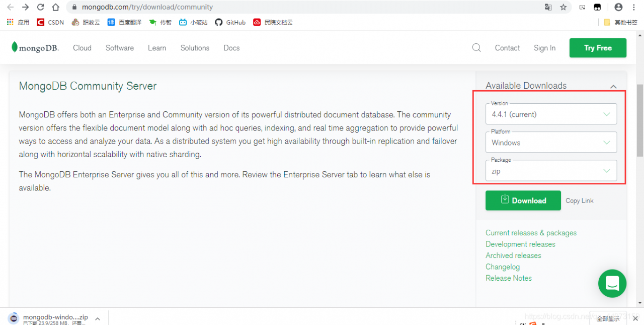
Task: Go forward in browser history
Action: tap(25, 7)
